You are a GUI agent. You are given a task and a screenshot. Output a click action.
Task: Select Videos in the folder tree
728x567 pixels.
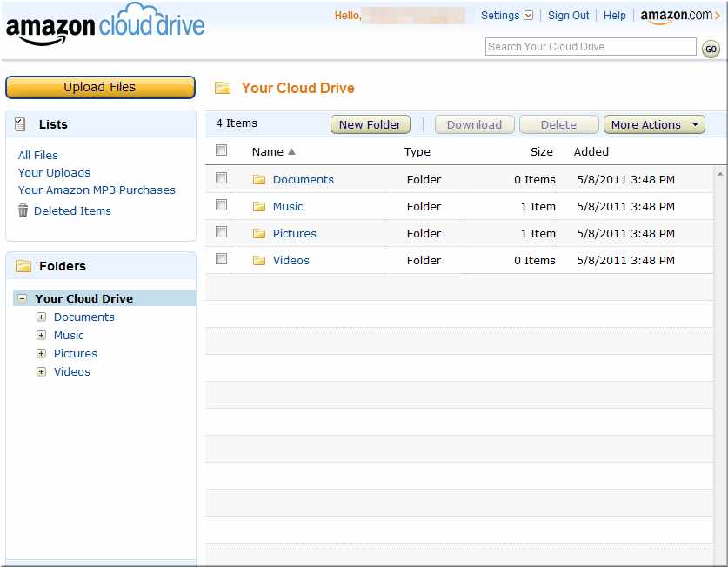tap(72, 372)
